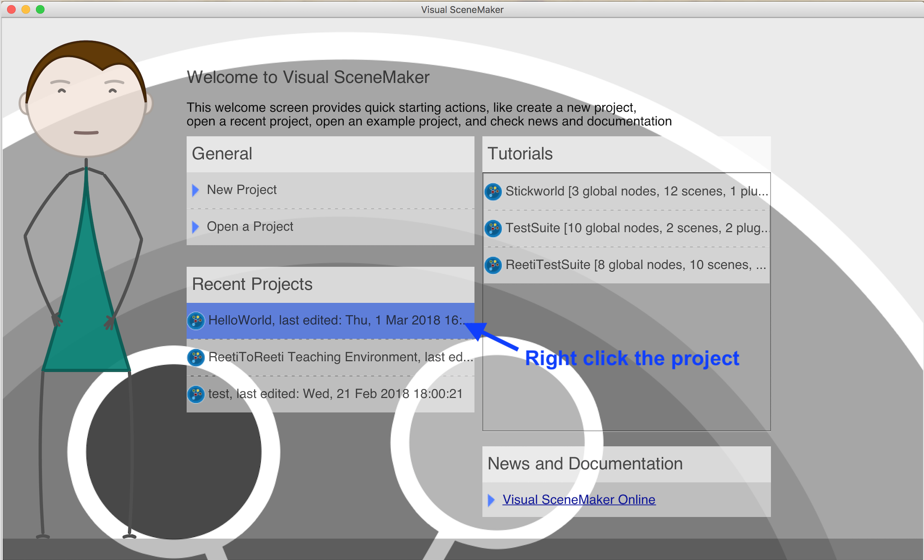
Task: Start a New Project
Action: (x=241, y=190)
